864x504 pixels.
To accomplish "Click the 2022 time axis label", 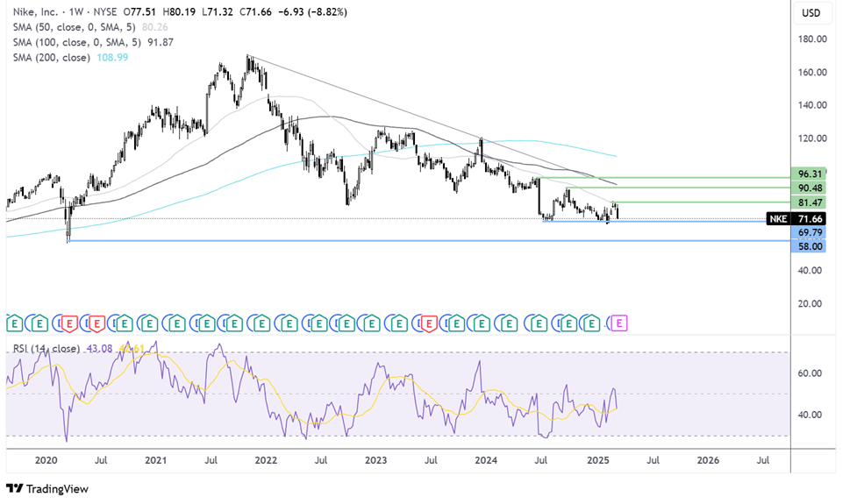I will click(x=266, y=460).
